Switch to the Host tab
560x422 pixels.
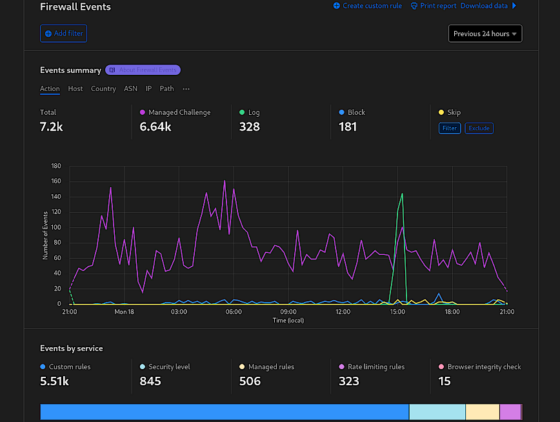[75, 89]
